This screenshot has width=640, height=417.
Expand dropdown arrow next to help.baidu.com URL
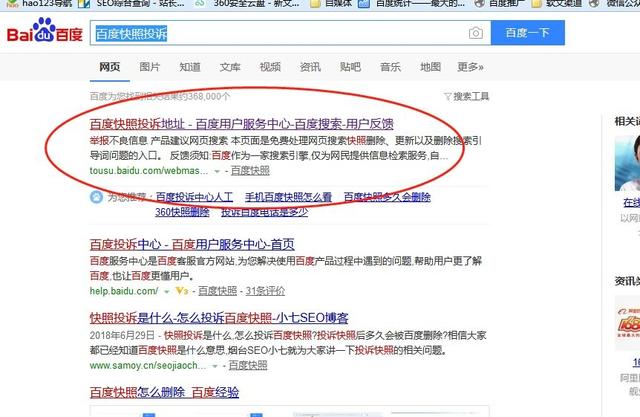tap(165, 291)
